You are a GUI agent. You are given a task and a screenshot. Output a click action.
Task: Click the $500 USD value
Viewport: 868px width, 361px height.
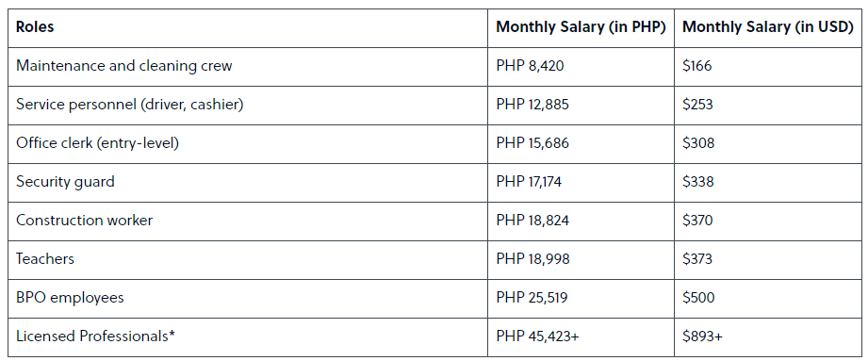(x=698, y=298)
